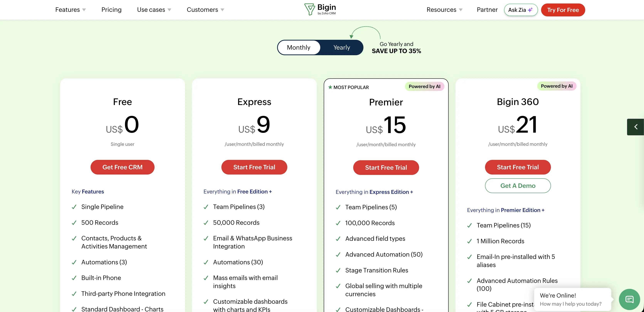Screen dimensions: 644x312
Task: Open the Customers dropdown menu
Action: pyautogui.click(x=205, y=10)
